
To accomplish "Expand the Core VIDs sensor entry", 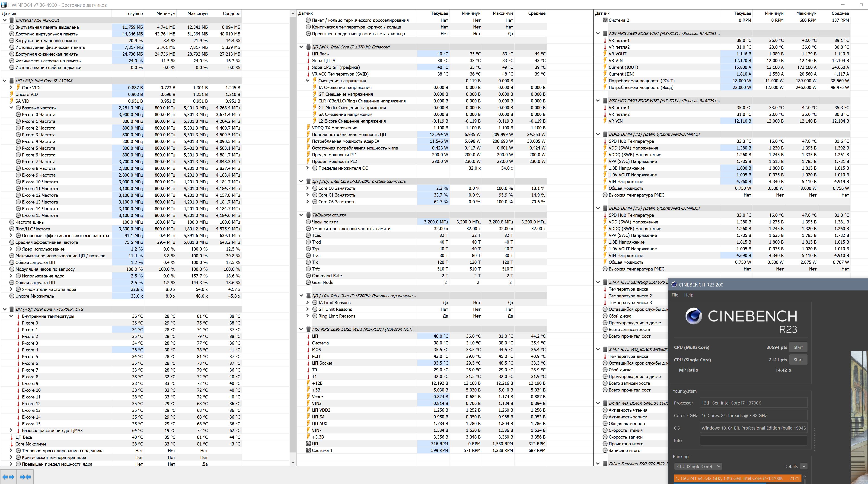I will click(11, 88).
